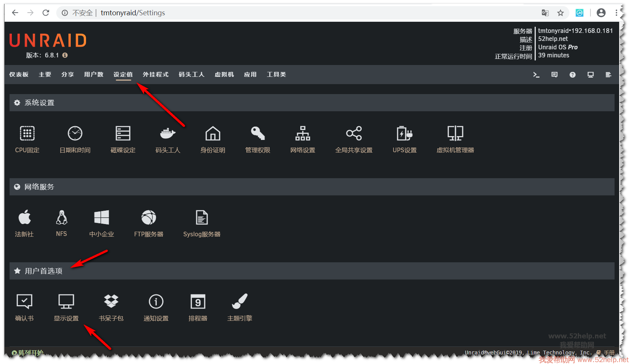
Task: Click the browser forward arrow
Action: pyautogui.click(x=30, y=13)
